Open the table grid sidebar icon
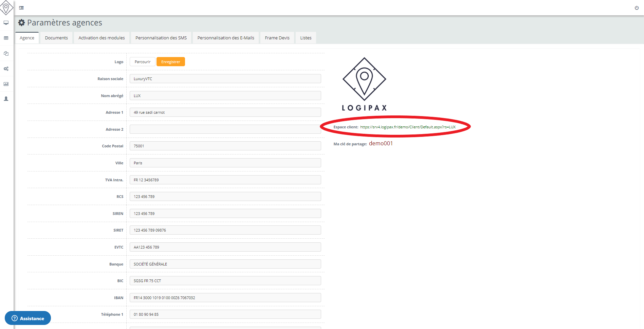 pyautogui.click(x=6, y=38)
